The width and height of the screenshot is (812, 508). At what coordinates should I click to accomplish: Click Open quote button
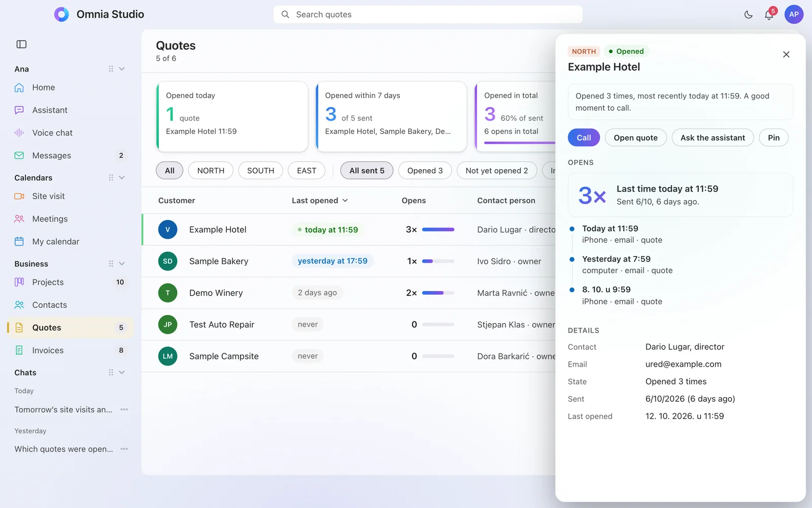click(635, 138)
